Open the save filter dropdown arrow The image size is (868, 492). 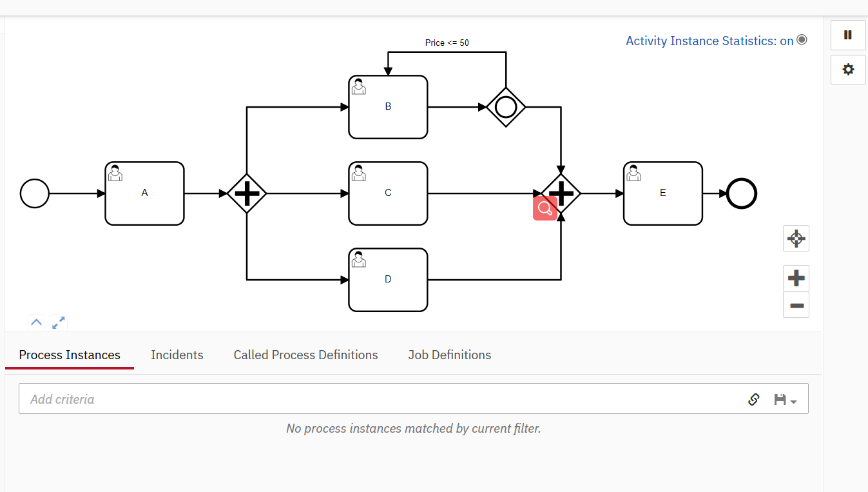tap(793, 400)
